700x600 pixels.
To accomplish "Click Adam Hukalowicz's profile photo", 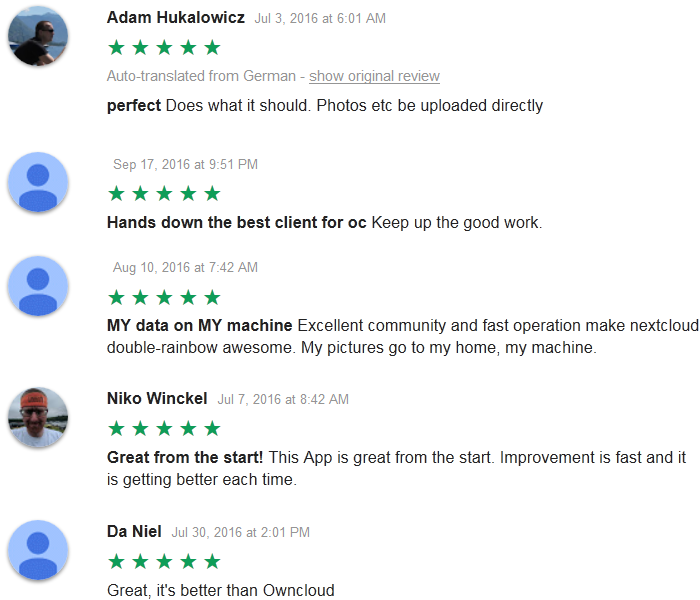I will (38, 36).
